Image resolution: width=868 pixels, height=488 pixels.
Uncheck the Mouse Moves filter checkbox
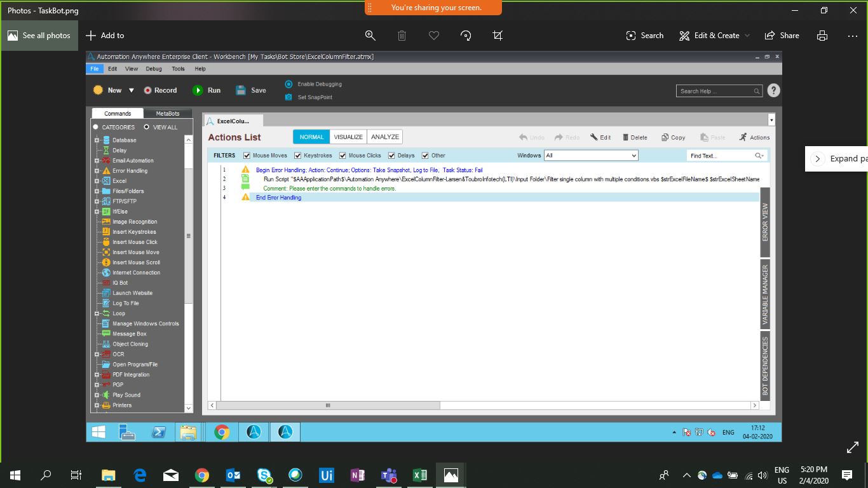247,156
